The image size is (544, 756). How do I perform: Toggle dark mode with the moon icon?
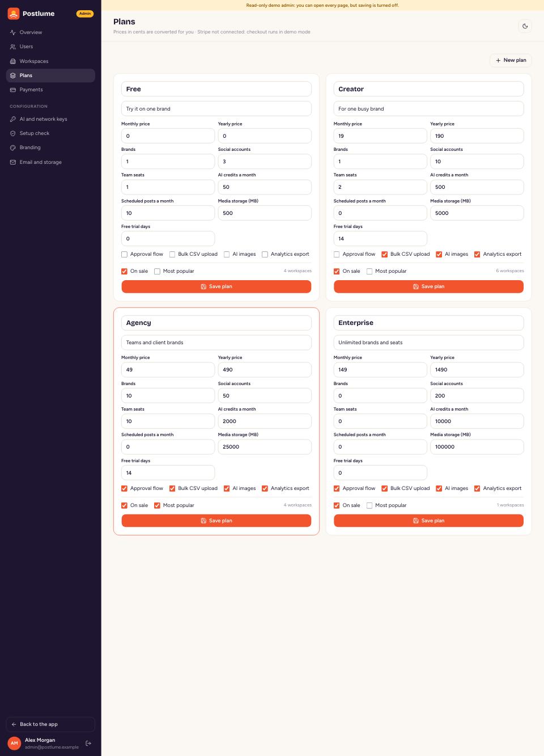pos(525,26)
